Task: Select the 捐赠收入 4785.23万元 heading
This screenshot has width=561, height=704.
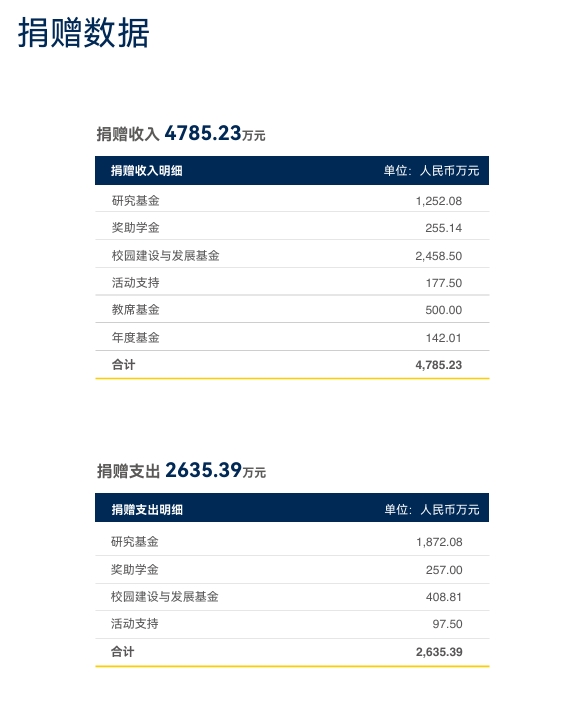Action: coord(181,133)
